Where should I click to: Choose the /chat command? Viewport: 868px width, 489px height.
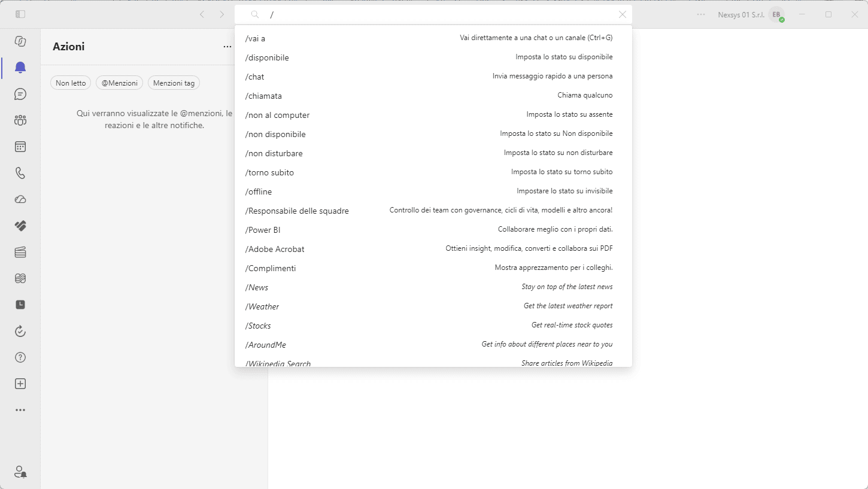click(x=433, y=77)
